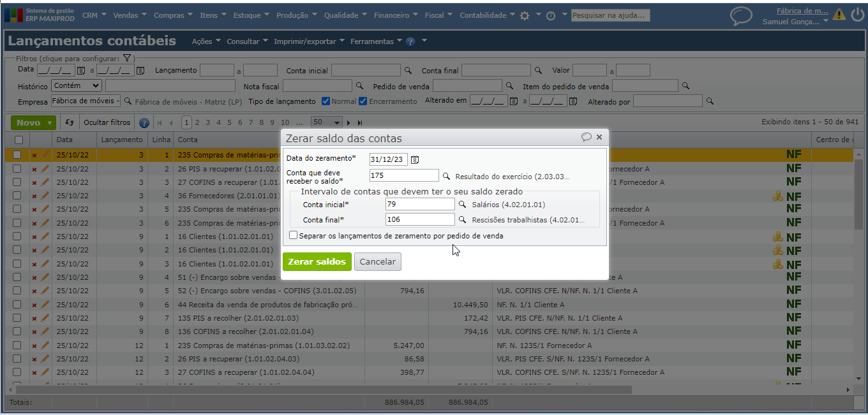Click blue help icon beside Ferramentas menu
Screen dimensions: 868x415
(x=410, y=41)
